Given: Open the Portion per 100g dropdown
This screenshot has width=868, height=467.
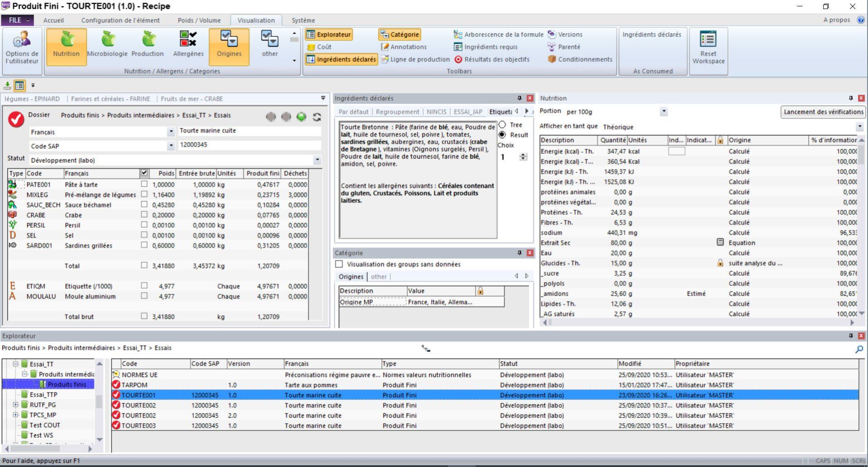Looking at the screenshot, I should click(x=663, y=111).
